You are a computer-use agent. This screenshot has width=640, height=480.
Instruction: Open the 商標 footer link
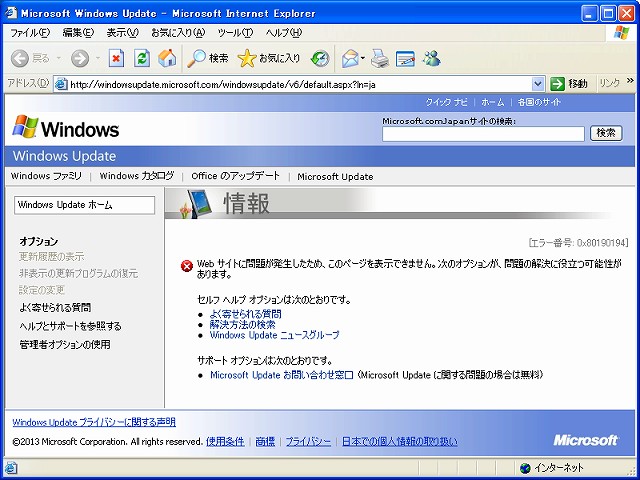(265, 442)
